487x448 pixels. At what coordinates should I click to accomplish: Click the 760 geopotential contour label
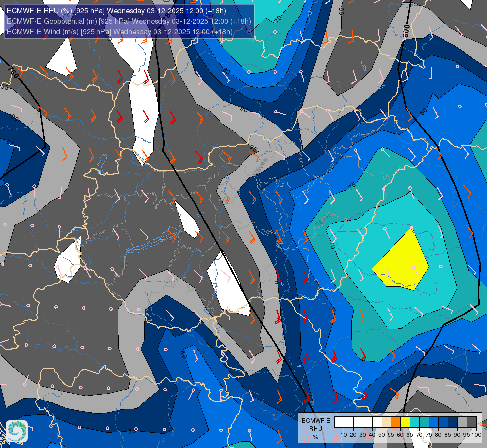click(13, 72)
